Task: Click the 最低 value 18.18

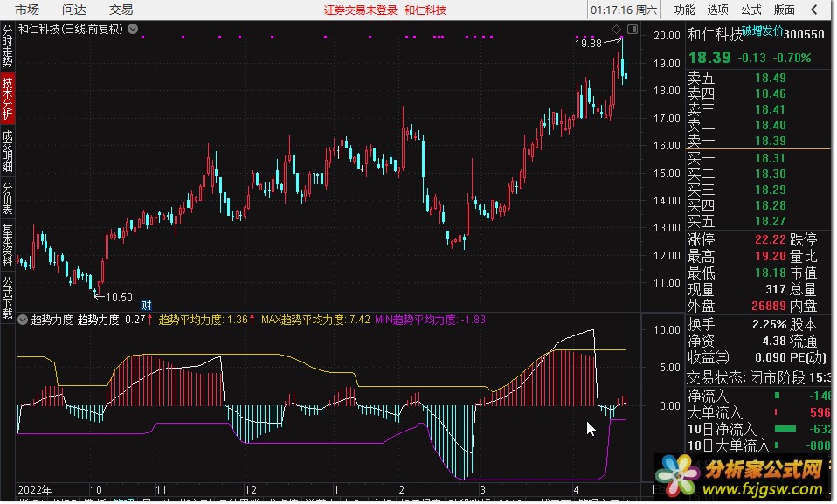Action: click(x=771, y=273)
